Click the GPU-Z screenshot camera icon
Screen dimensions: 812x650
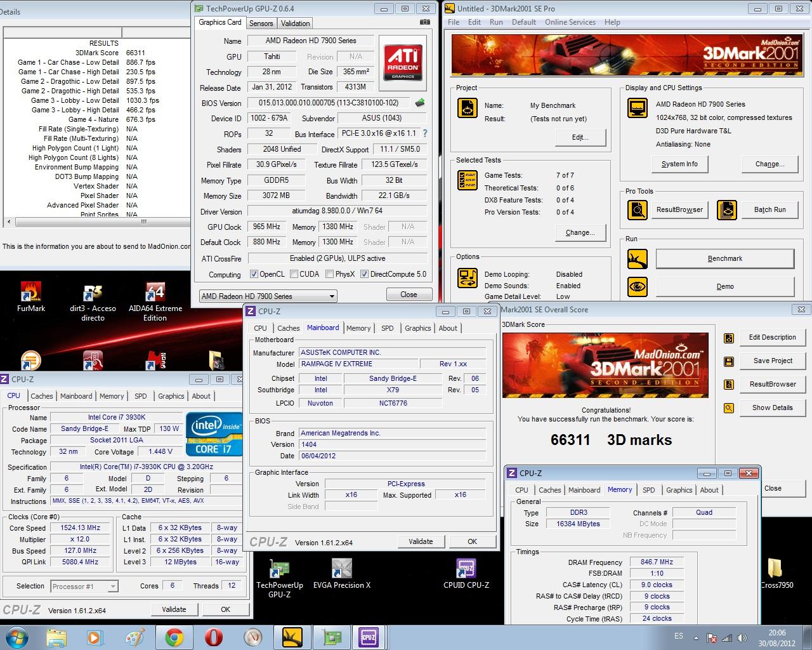click(x=424, y=22)
